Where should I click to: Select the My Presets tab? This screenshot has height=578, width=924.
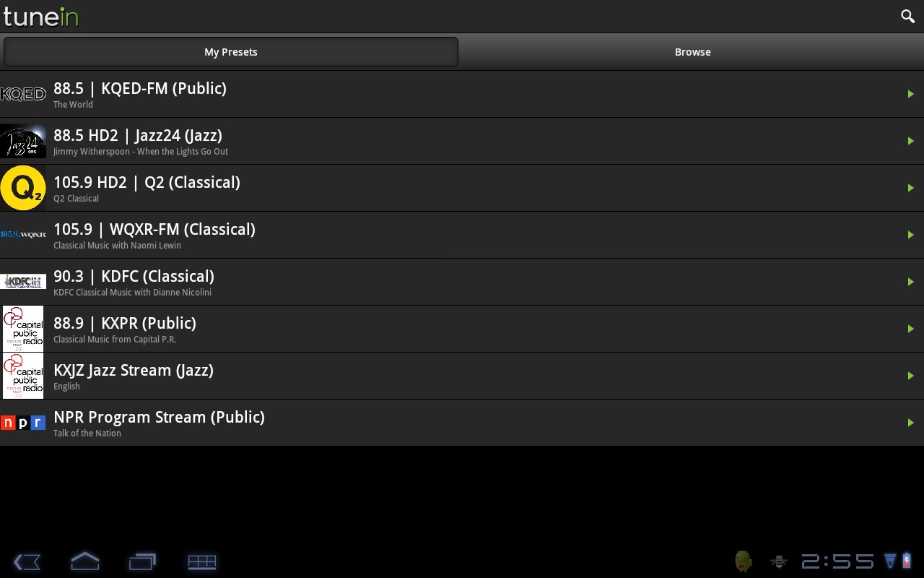pos(231,52)
